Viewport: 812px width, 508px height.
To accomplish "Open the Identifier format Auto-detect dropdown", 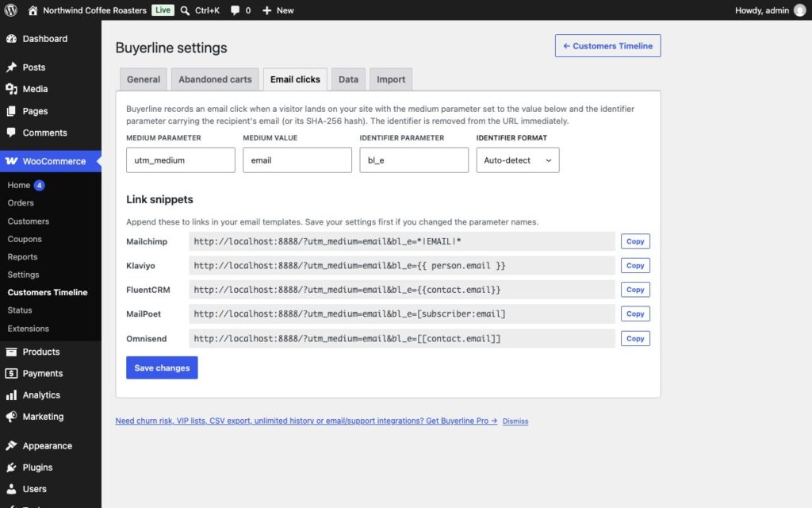I will 517,160.
